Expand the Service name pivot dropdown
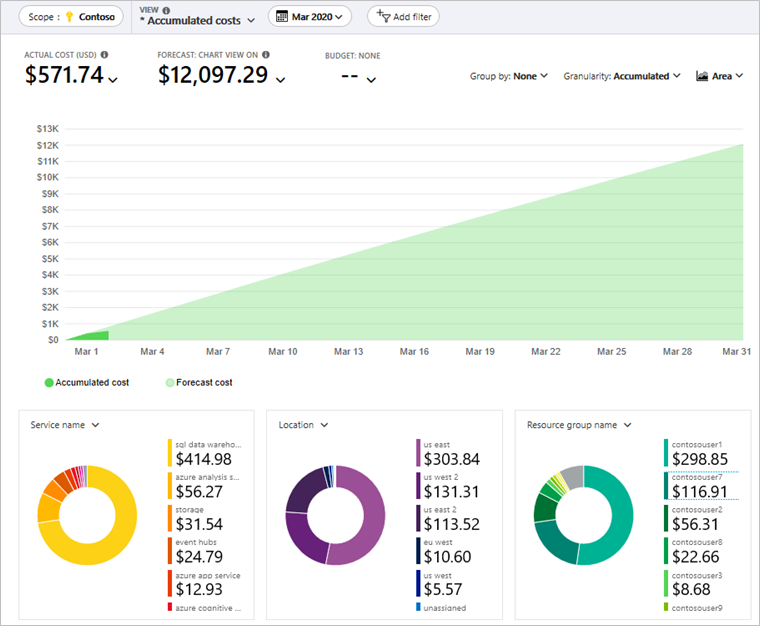This screenshot has width=760, height=626. click(x=65, y=425)
